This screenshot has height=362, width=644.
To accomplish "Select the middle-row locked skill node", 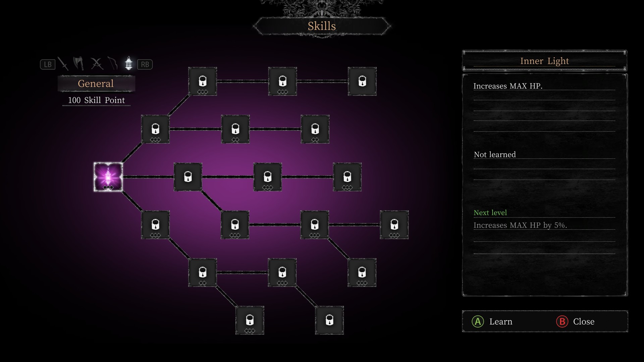I will 268,176.
